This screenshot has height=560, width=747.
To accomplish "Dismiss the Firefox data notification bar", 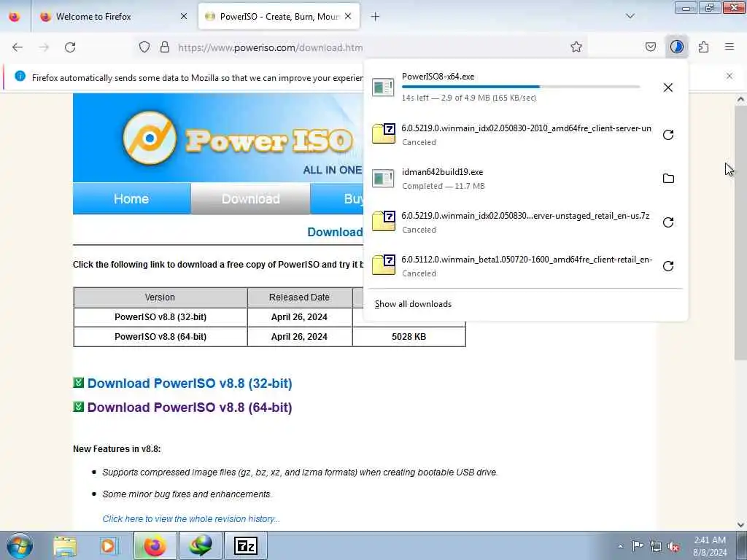I will 729,76.
